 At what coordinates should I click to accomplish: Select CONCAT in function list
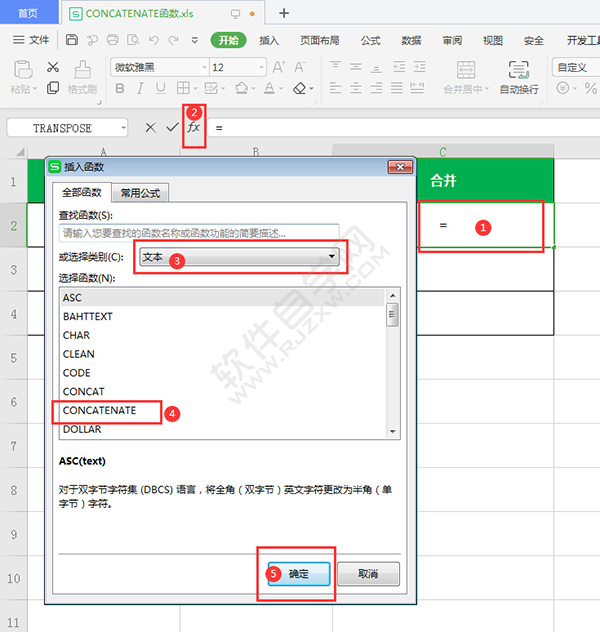point(222,391)
